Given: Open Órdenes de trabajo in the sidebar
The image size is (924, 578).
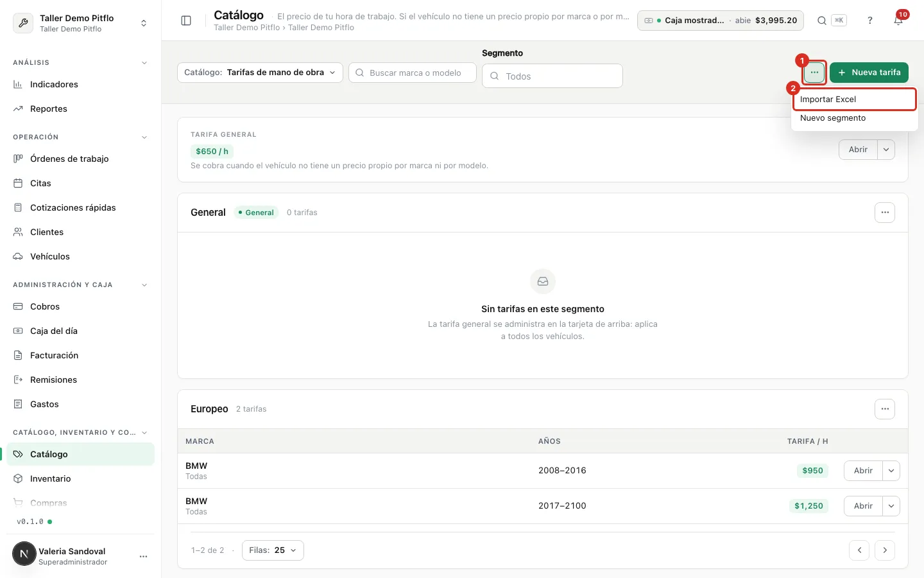Looking at the screenshot, I should 80,159.
